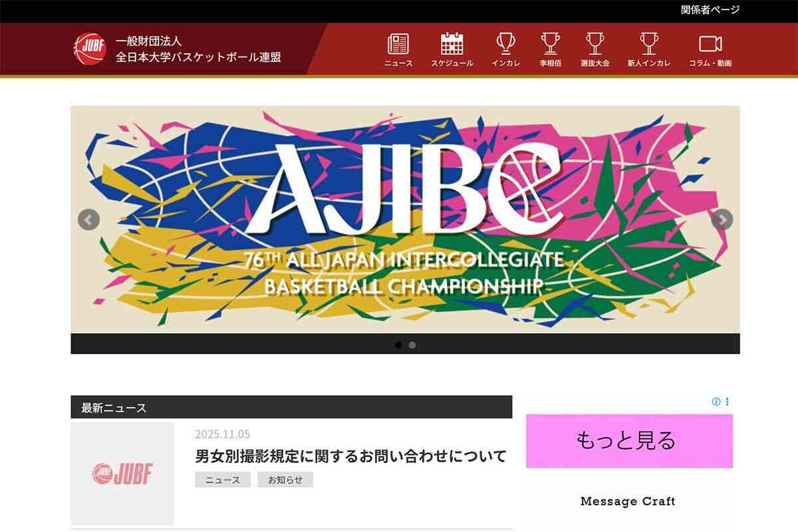
Task: Open article 男女別撮影規定に関するお問い合わせについて
Action: 350,456
